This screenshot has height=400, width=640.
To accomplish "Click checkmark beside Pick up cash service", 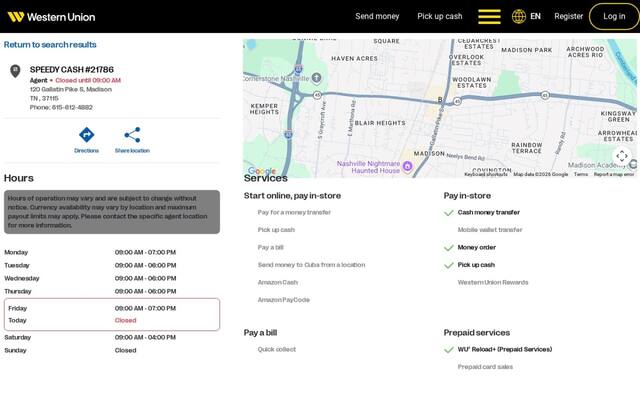I will [449, 265].
